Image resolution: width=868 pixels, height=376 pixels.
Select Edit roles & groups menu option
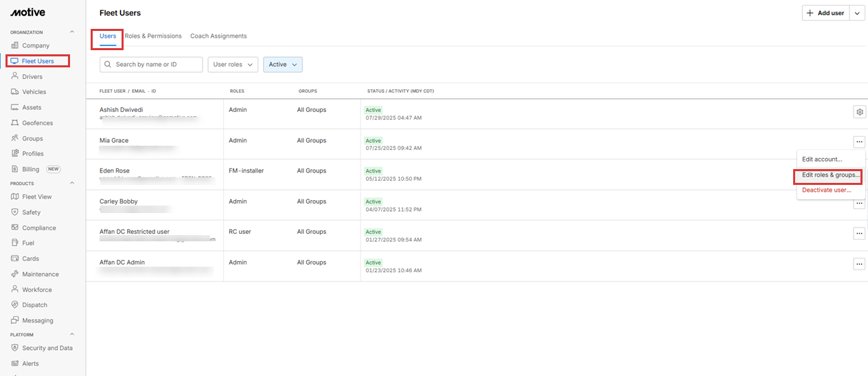(830, 175)
